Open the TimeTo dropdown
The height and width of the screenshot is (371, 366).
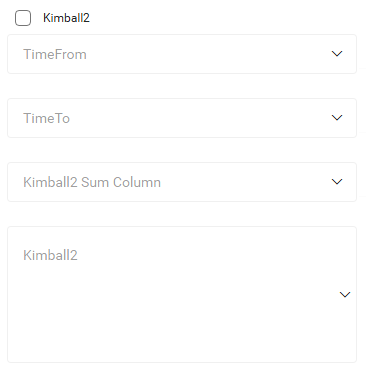coord(182,118)
